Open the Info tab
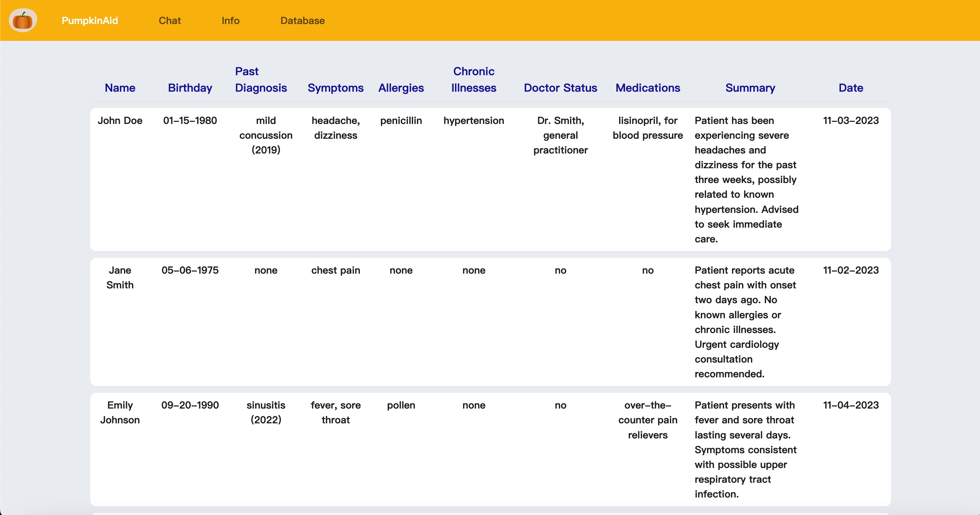 click(x=230, y=21)
